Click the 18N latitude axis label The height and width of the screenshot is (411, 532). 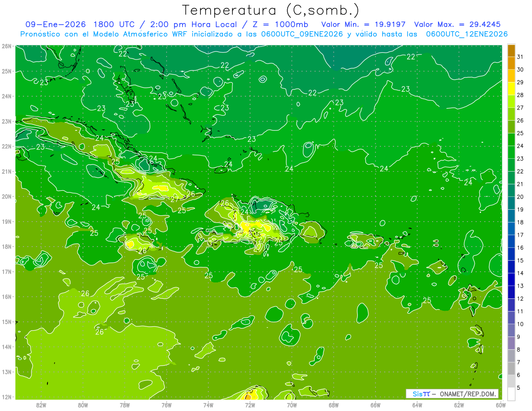(6, 247)
